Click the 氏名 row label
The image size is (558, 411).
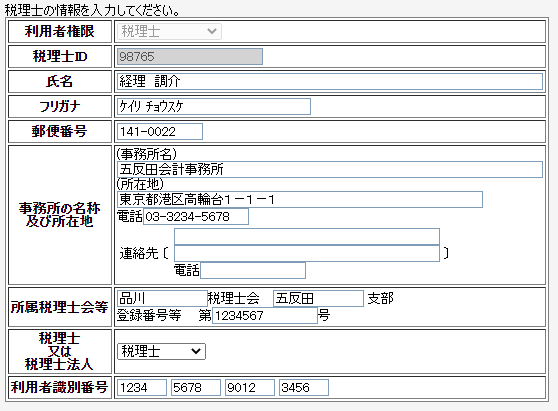60,81
